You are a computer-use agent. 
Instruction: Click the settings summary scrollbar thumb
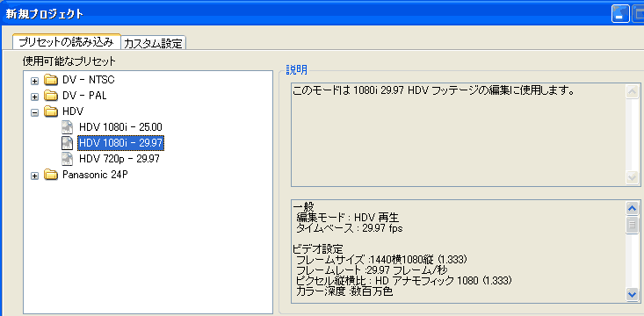coord(632,225)
